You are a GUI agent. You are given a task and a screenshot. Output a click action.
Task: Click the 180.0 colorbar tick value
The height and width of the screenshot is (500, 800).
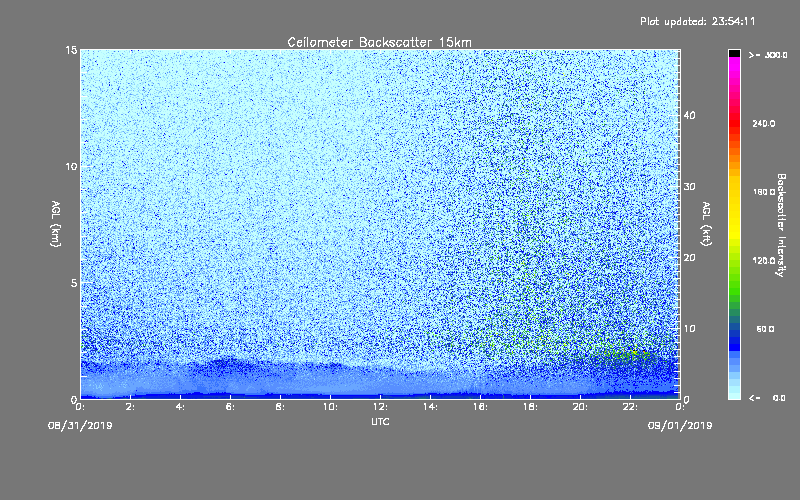pos(764,192)
